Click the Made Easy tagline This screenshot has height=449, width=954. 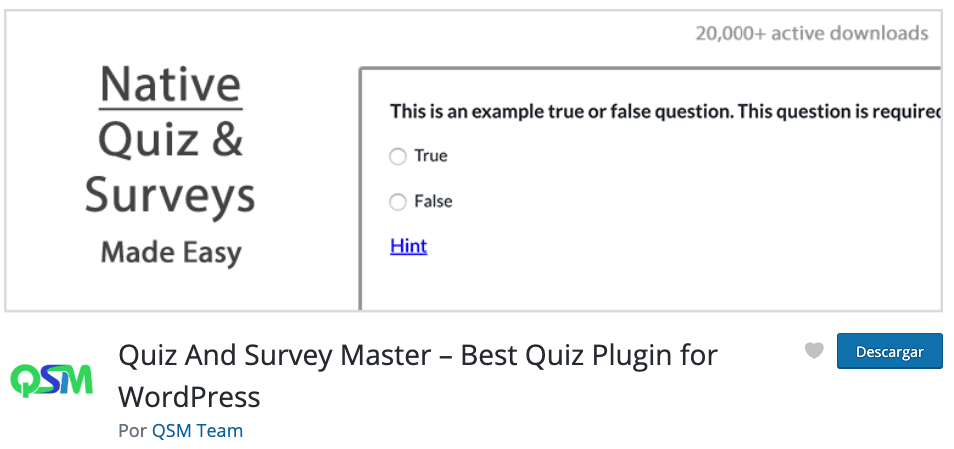click(171, 252)
